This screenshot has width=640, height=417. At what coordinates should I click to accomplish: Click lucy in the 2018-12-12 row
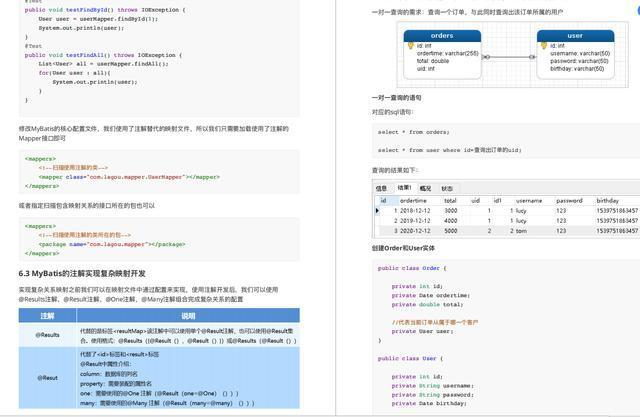(521, 211)
